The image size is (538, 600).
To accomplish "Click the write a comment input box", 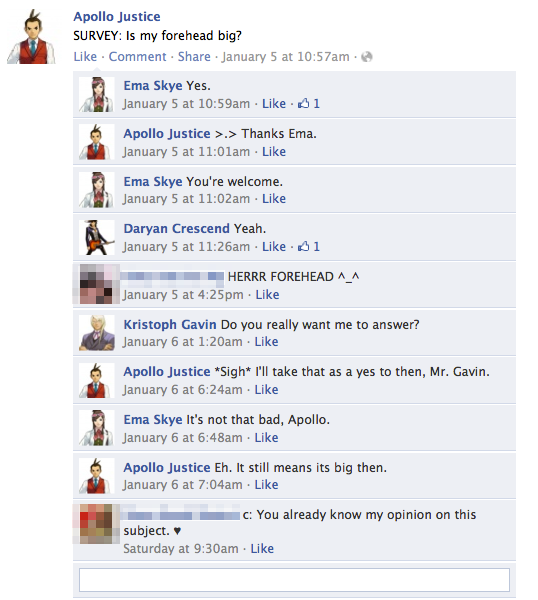I will click(x=294, y=580).
